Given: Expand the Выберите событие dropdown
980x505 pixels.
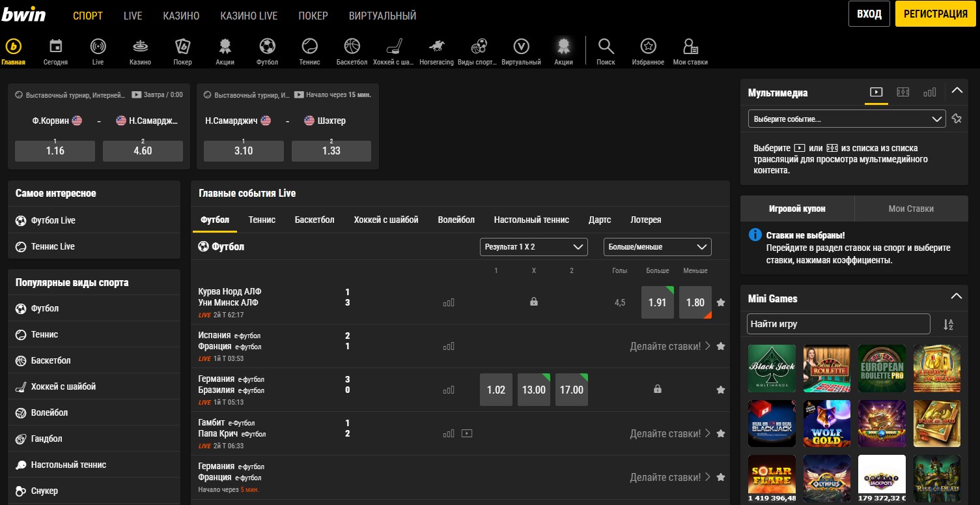Looking at the screenshot, I should click(847, 119).
